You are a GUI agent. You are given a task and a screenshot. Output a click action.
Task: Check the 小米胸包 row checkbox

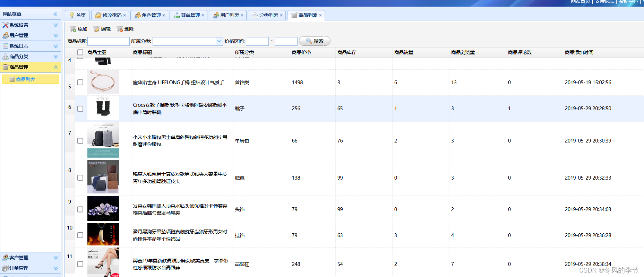tap(80, 141)
